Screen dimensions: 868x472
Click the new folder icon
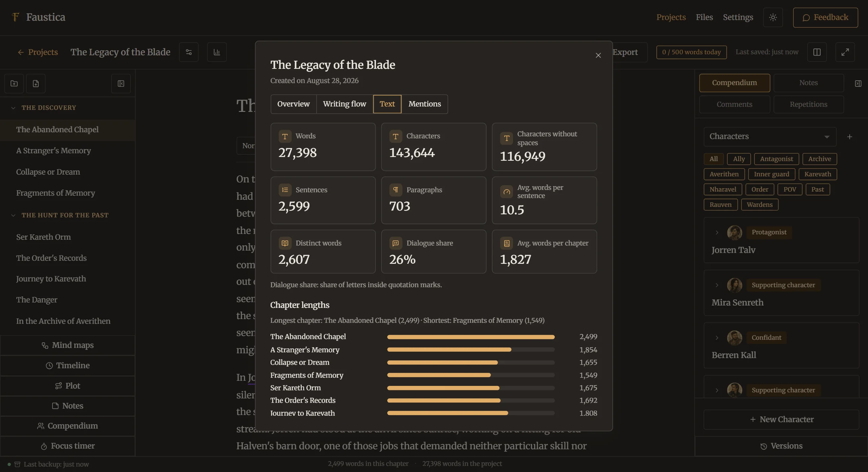[x=14, y=83]
